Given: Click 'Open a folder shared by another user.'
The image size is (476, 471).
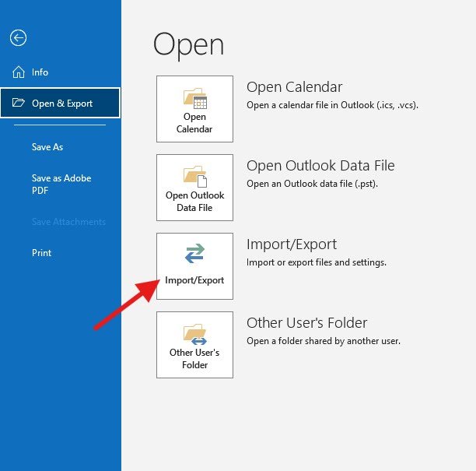Looking at the screenshot, I should (x=324, y=341).
